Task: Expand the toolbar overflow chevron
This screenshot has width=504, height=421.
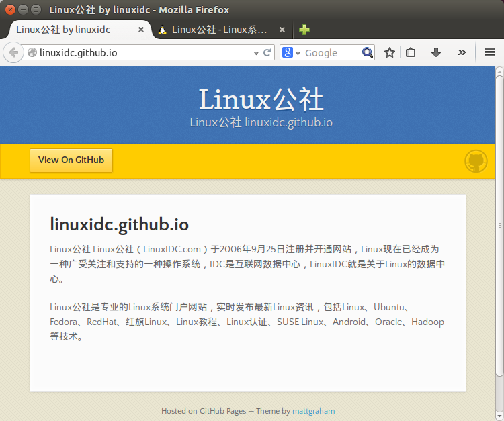Action: [x=462, y=52]
